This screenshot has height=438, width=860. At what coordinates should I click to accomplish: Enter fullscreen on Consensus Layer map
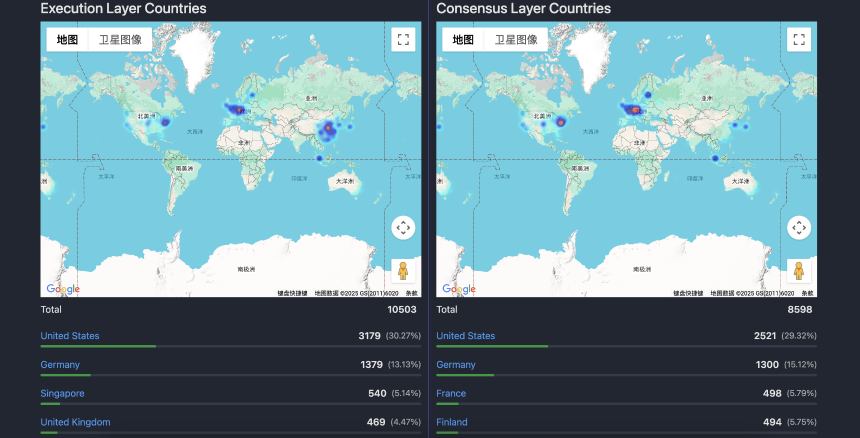coord(799,40)
